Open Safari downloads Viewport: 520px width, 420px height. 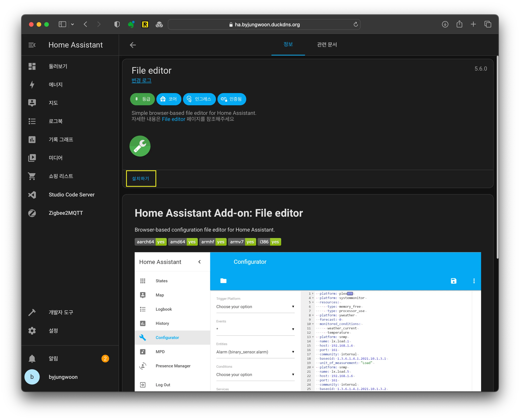pos(445,24)
